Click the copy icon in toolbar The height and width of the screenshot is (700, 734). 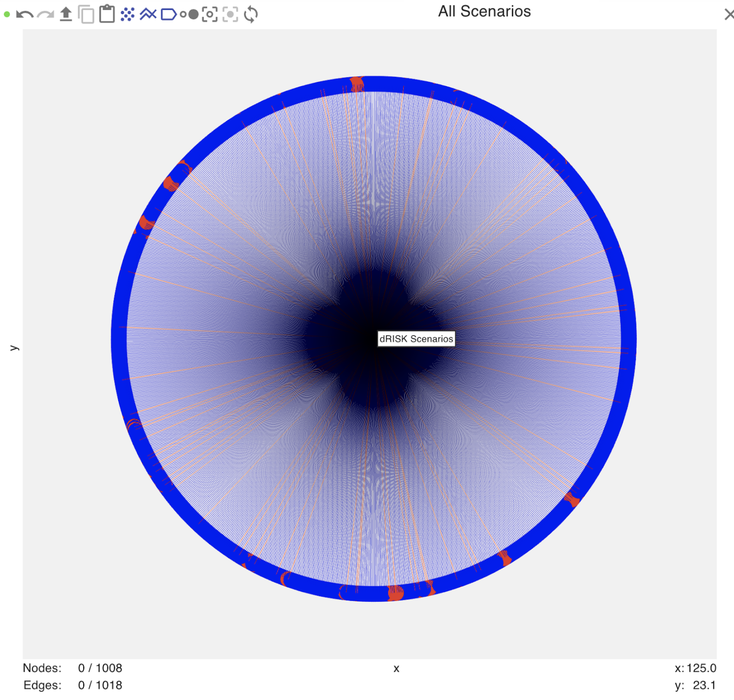[86, 14]
